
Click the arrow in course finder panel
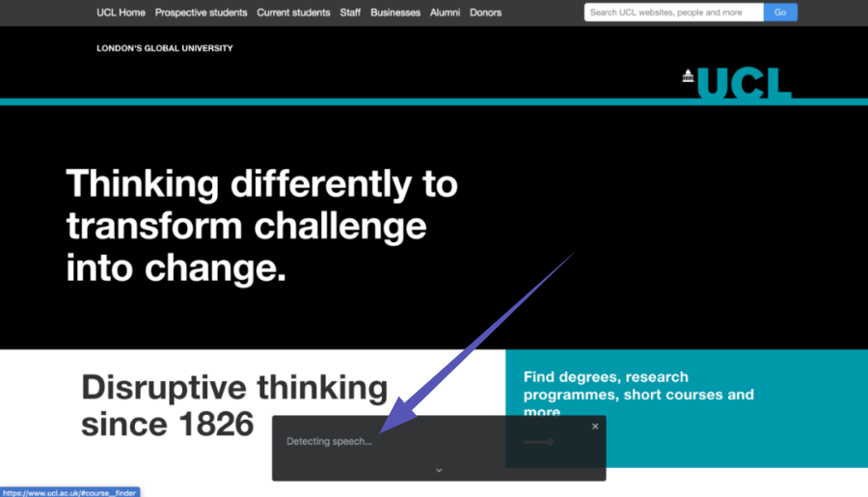[x=539, y=442]
